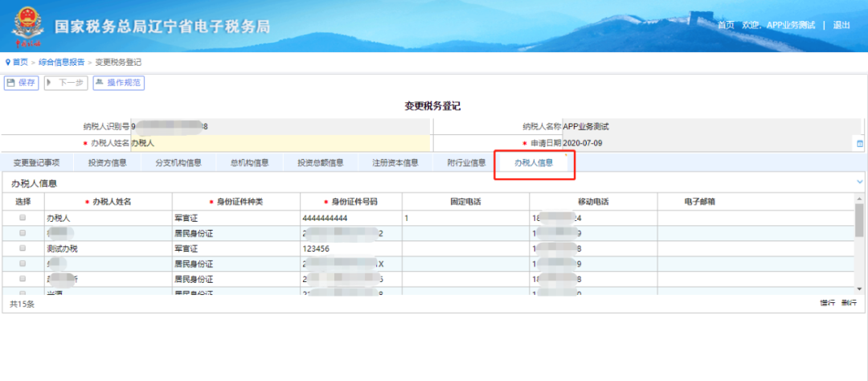Click the 申请日期 field showing 2020-07-09

click(x=709, y=143)
